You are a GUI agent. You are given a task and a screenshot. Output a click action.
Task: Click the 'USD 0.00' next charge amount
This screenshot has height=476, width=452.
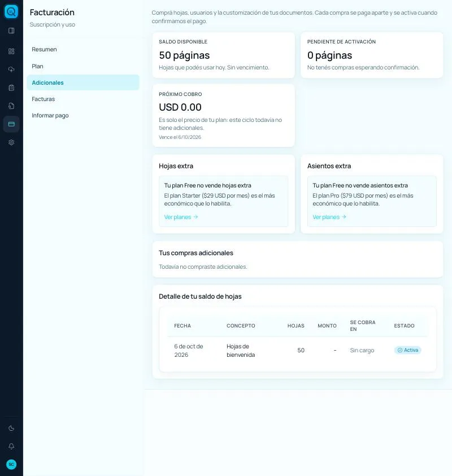pyautogui.click(x=180, y=107)
